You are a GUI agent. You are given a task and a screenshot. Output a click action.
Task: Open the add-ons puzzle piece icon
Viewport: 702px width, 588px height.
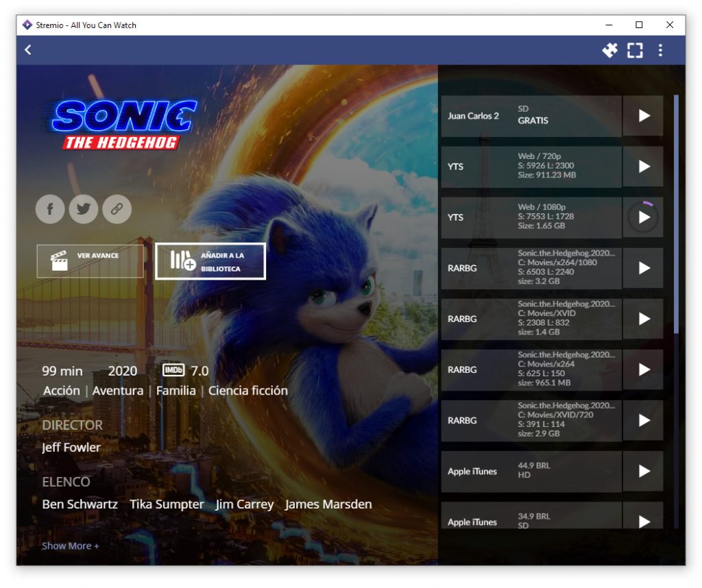pos(609,49)
